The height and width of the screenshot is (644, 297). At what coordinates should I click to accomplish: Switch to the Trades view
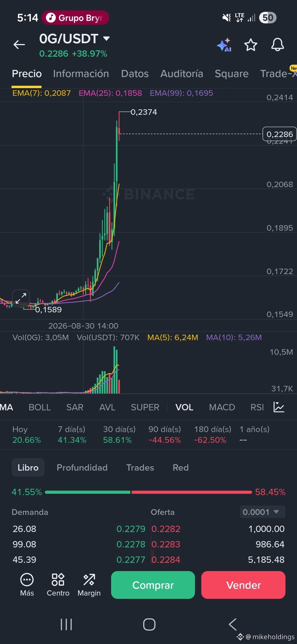tap(140, 468)
